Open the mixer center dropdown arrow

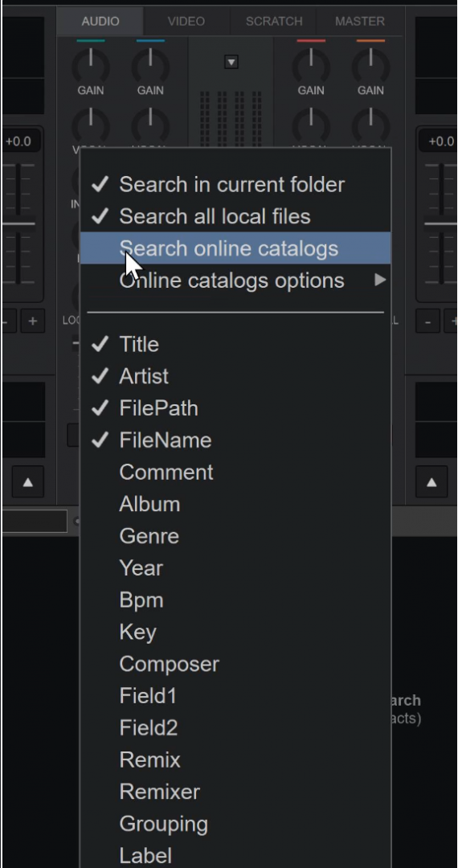point(231,62)
